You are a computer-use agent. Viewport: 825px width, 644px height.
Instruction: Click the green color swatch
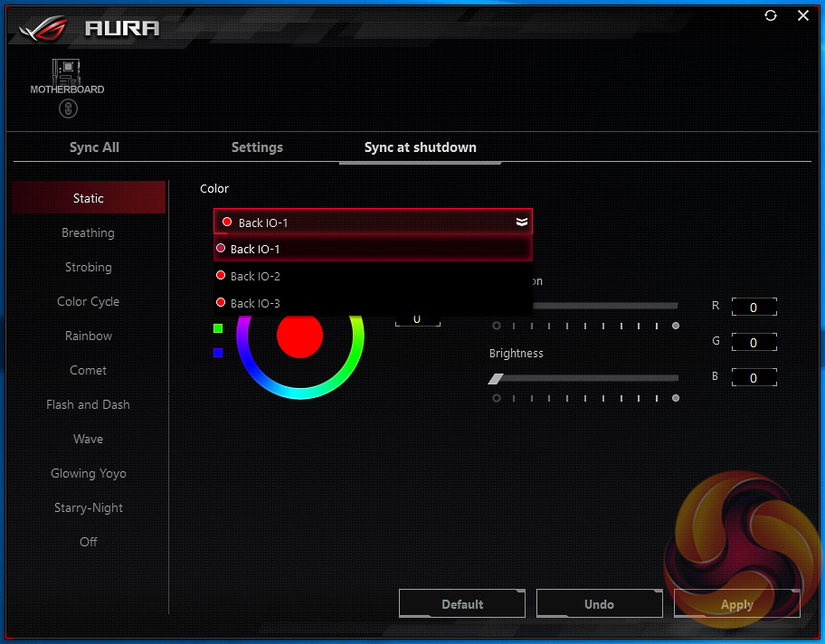pos(218,328)
